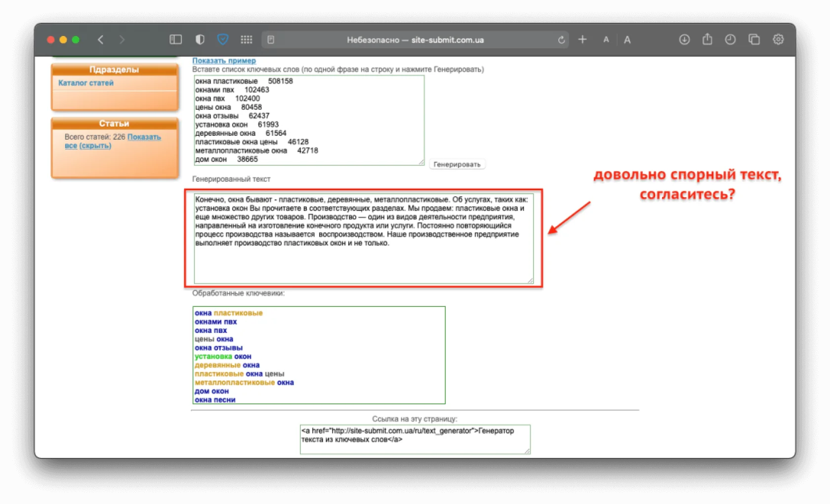The image size is (830, 504).
Task: Click the Показать пример link
Action: pos(224,61)
